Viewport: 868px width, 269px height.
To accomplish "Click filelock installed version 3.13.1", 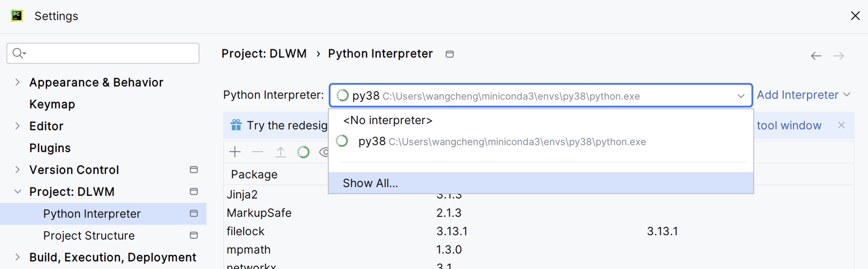I will click(452, 231).
